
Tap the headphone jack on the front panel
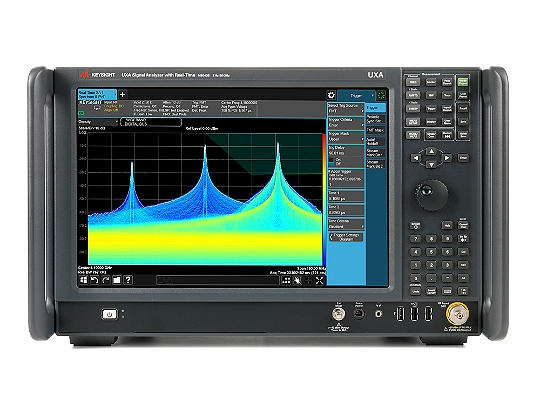coord(378,314)
